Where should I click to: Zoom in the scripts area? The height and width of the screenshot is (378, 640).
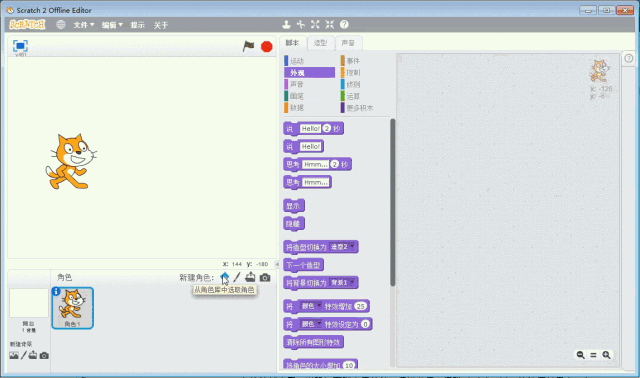[607, 355]
